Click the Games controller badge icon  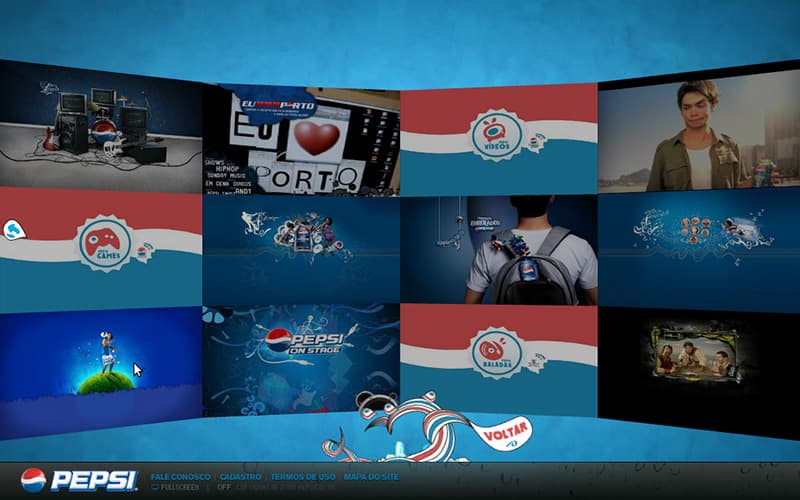pyautogui.click(x=105, y=243)
